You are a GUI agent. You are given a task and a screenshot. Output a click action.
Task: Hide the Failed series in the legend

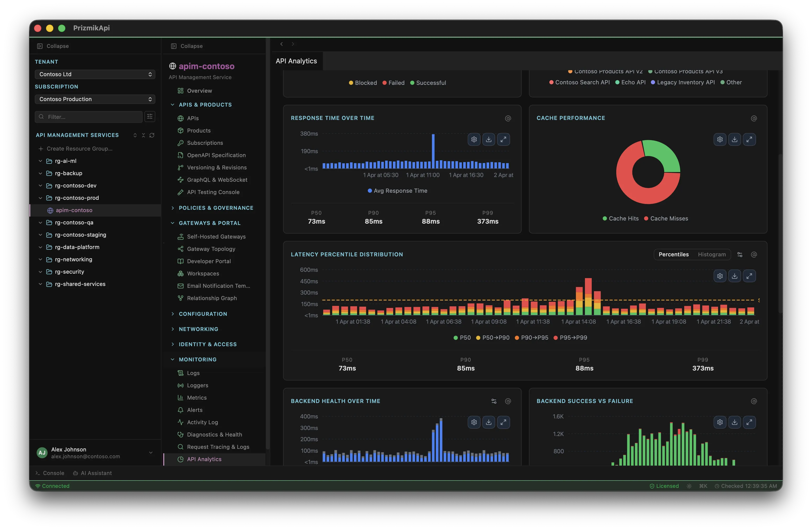coord(393,82)
